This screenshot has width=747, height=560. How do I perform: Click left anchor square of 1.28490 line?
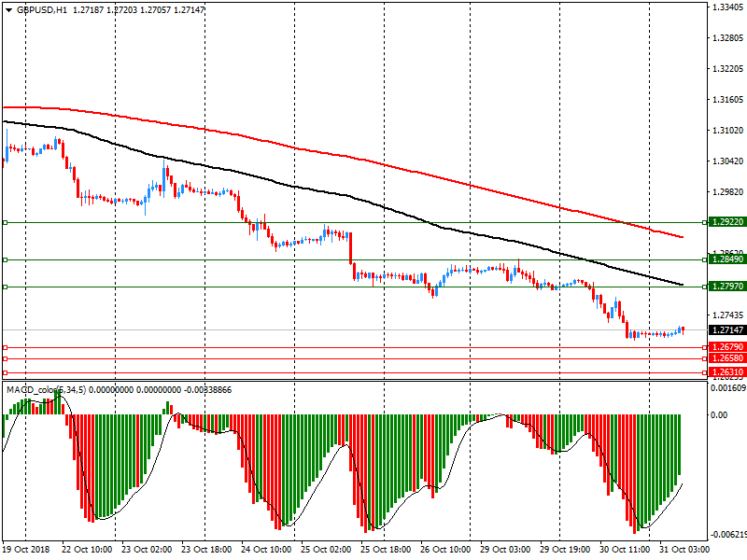pos(5,259)
